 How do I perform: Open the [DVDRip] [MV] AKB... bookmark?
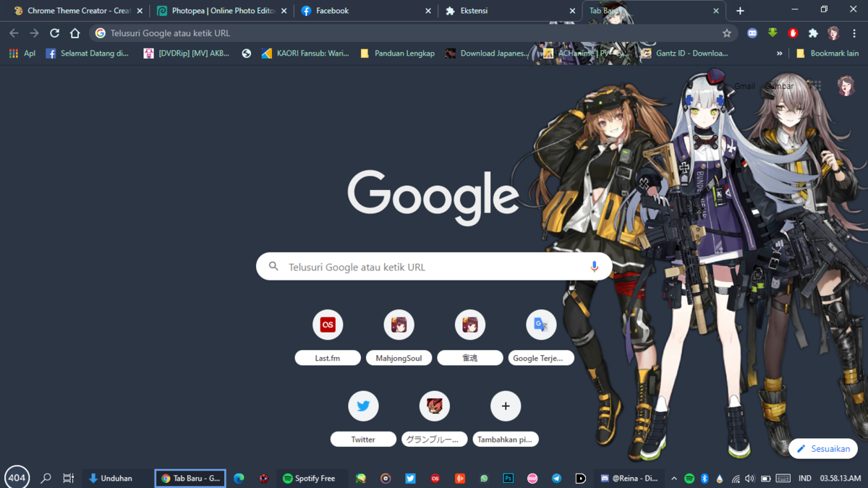(187, 53)
